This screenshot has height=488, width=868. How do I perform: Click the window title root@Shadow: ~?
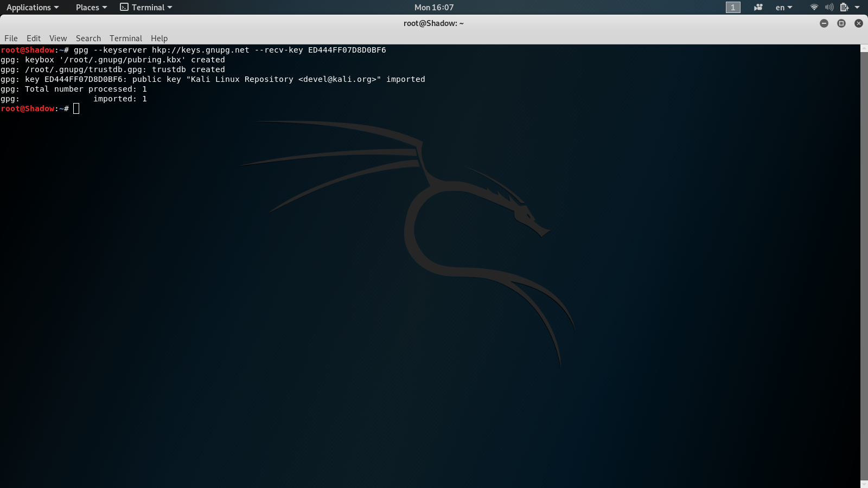433,23
